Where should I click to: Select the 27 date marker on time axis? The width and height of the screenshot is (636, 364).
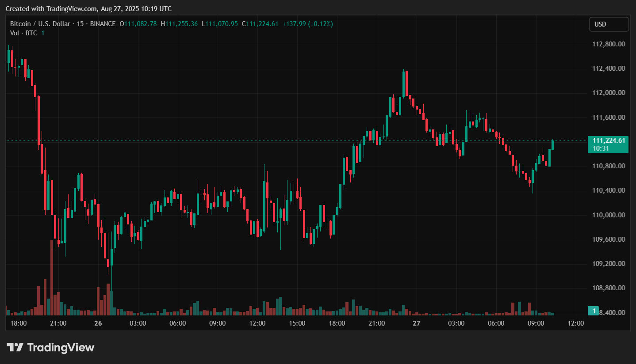point(416,323)
